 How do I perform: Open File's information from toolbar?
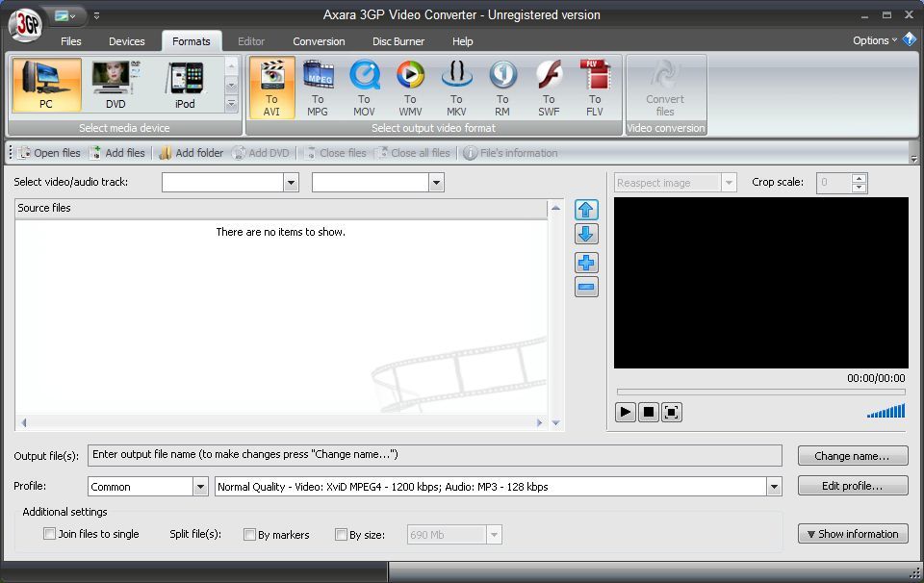[x=510, y=153]
